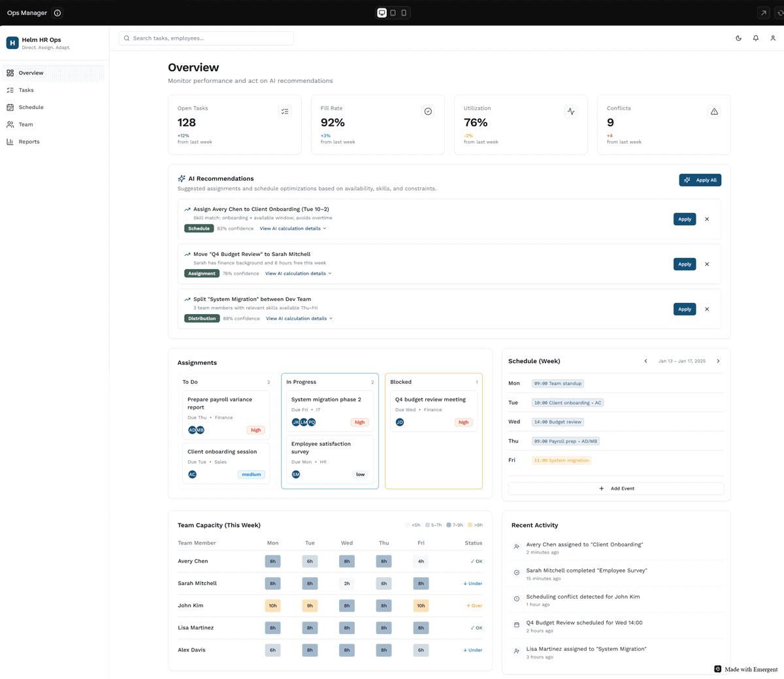Viewport: 784px width, 679px height.
Task: Click Add Event under the weekly schedule
Action: [615, 488]
